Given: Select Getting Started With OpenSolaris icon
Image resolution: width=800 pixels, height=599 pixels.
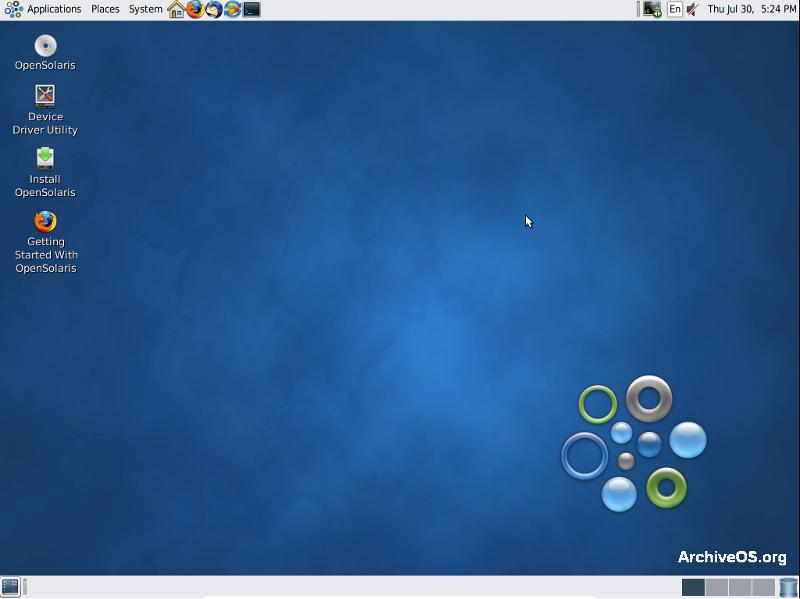Looking at the screenshot, I should (45, 242).
